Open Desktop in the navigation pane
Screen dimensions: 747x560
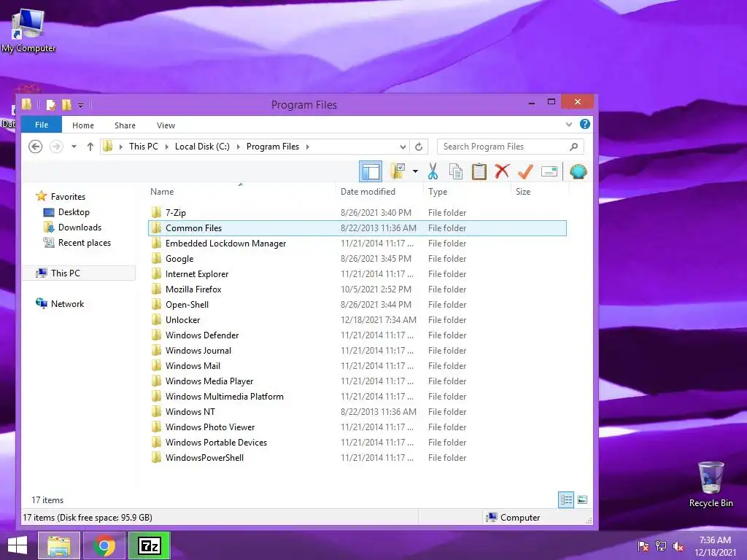[x=74, y=212]
